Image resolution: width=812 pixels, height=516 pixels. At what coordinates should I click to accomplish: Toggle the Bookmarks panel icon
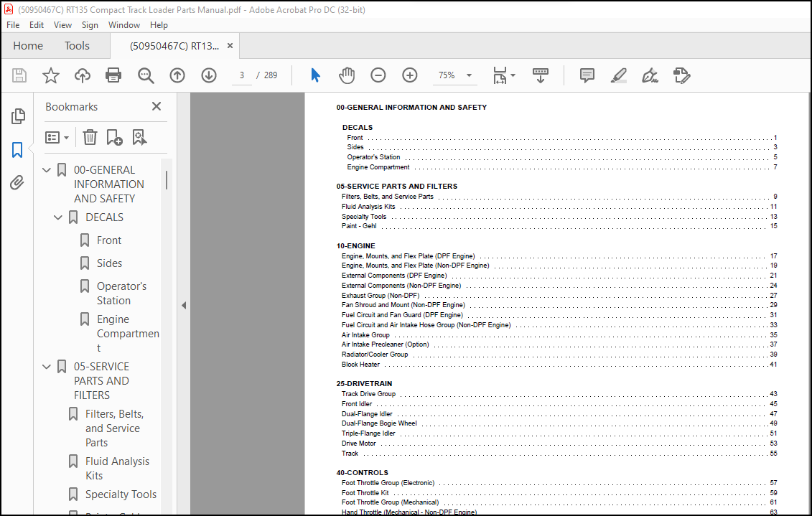(17, 150)
